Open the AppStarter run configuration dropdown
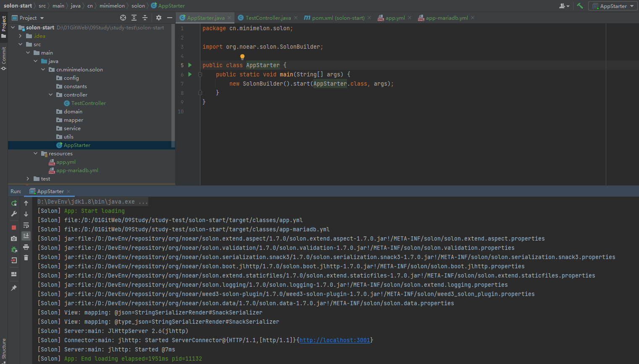This screenshot has width=639, height=364. pos(613,6)
